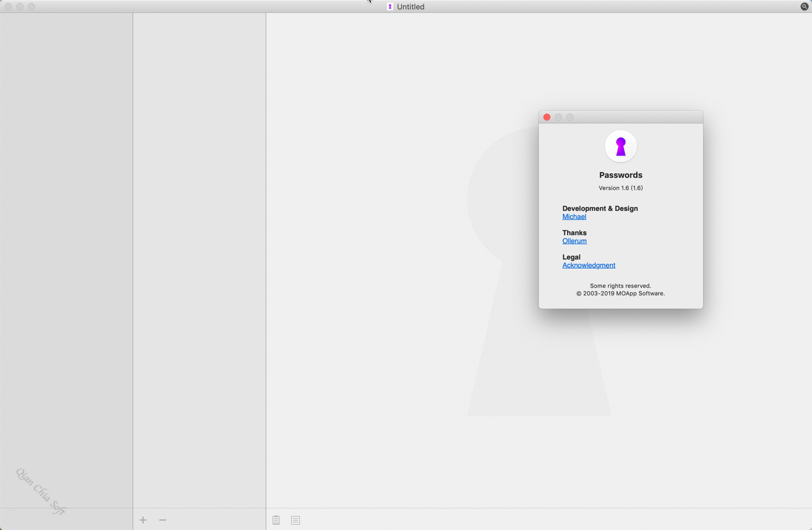The width and height of the screenshot is (812, 530).
Task: Click the Passwords app name in About
Action: point(620,175)
